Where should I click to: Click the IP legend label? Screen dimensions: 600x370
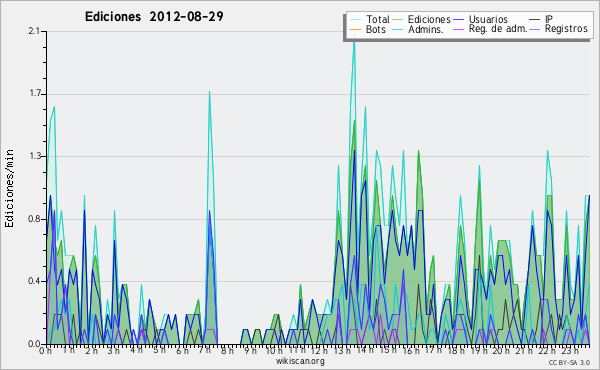tap(549, 19)
